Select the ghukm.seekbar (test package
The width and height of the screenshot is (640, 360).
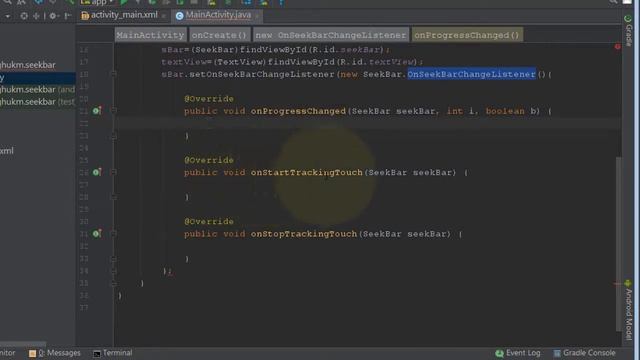pyautogui.click(x=38, y=102)
